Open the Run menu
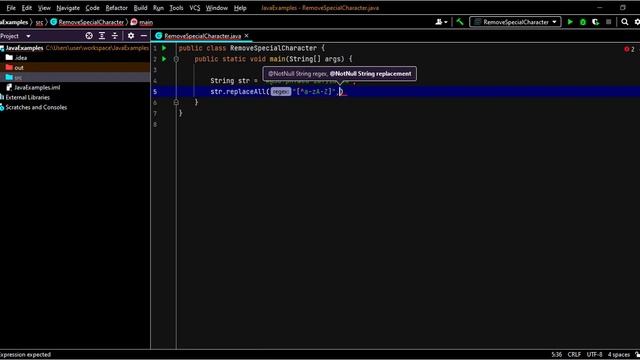Viewport: 640px width, 360px height. click(158, 8)
